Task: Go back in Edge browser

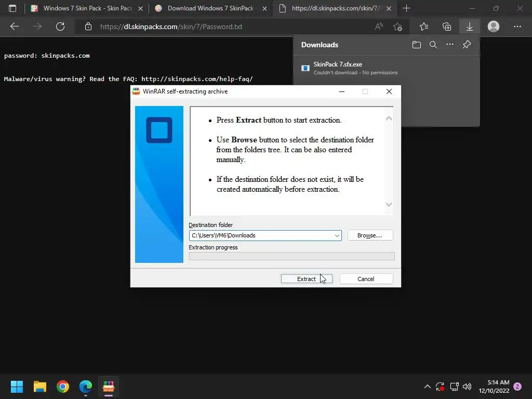Action: coord(14,26)
